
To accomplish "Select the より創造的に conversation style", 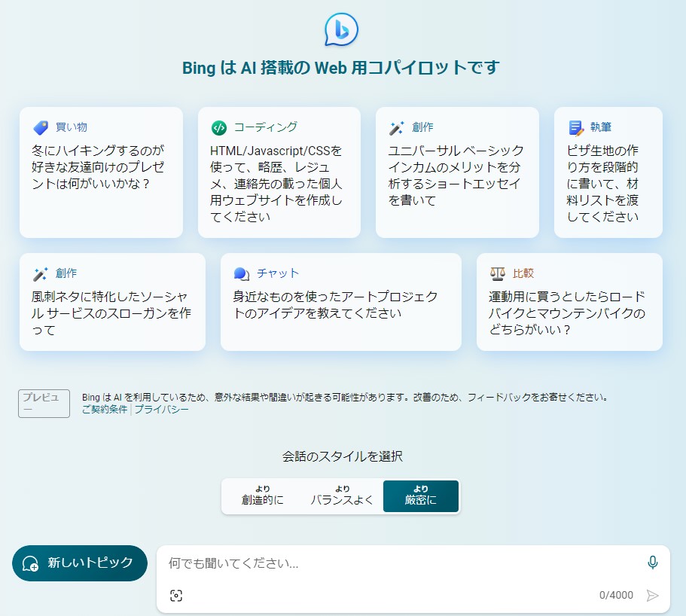I will click(x=263, y=496).
